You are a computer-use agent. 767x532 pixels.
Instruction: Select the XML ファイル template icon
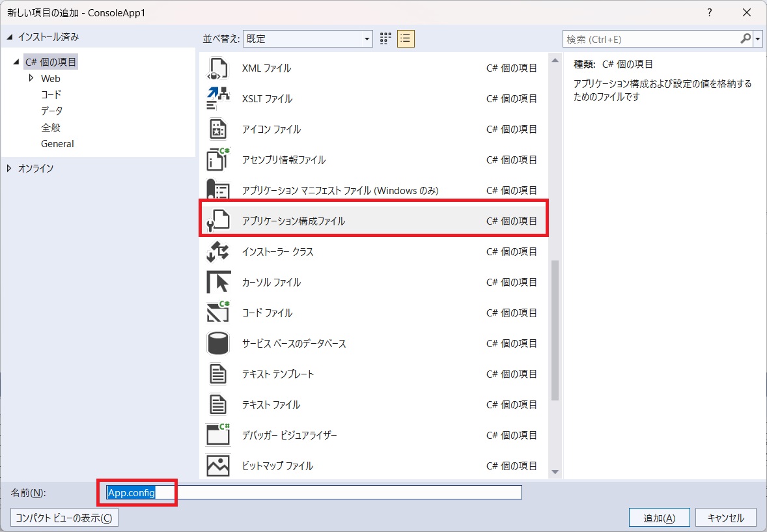[218, 68]
